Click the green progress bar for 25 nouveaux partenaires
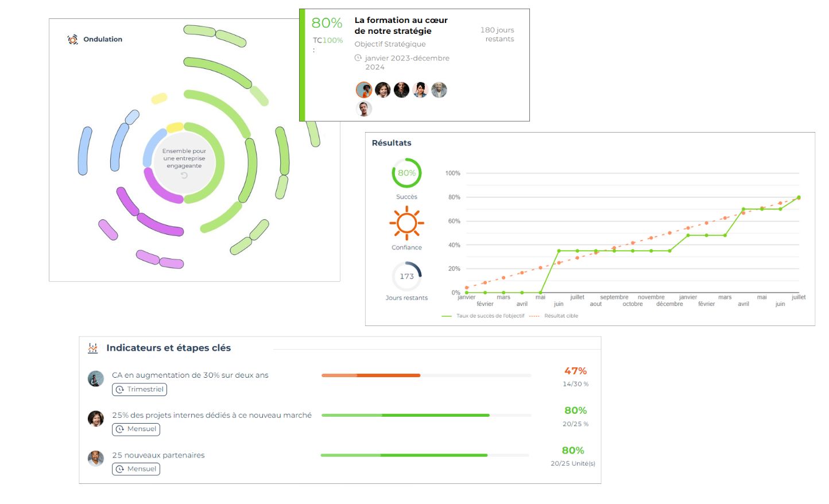 click(x=404, y=455)
